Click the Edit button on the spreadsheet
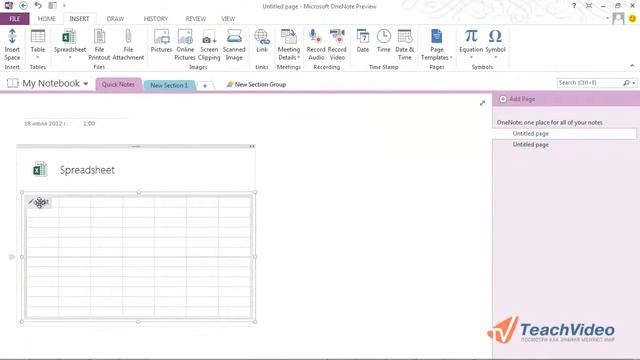This screenshot has width=640, height=360. [39, 202]
